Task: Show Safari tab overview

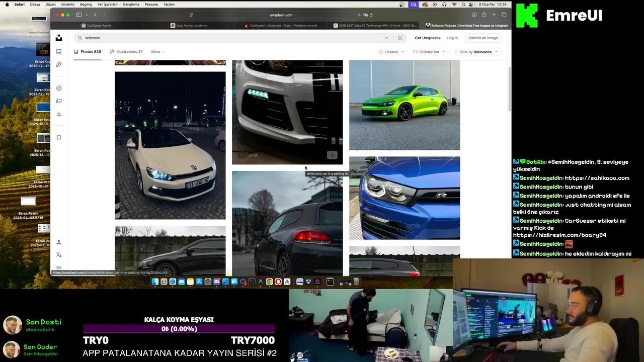Action: [x=504, y=15]
